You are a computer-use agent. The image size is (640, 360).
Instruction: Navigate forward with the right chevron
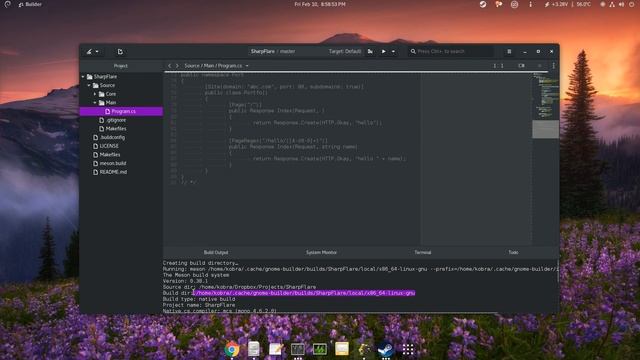point(177,66)
